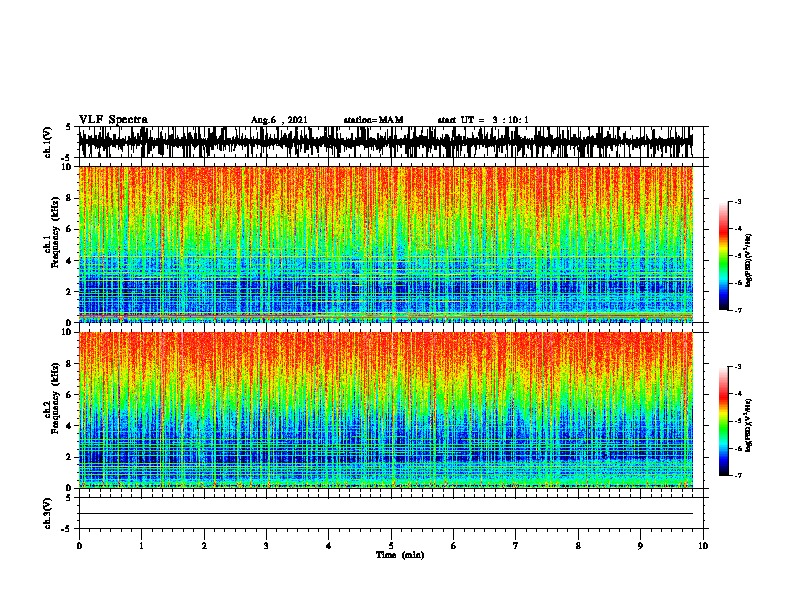The width and height of the screenshot is (792, 612).
Task: Click the "8" kHz tick on ch.1 frequency axis
Action: pos(70,198)
